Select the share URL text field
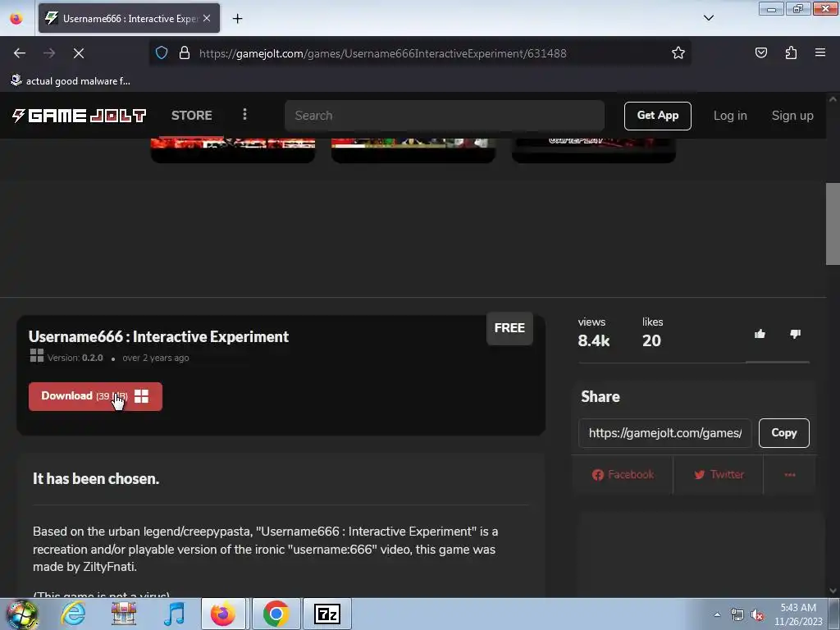The width and height of the screenshot is (840, 630). point(664,433)
